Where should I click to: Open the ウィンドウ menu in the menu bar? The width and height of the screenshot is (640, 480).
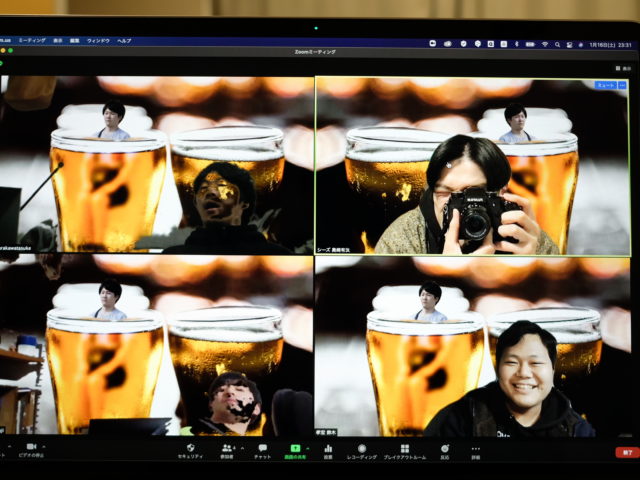(98, 41)
